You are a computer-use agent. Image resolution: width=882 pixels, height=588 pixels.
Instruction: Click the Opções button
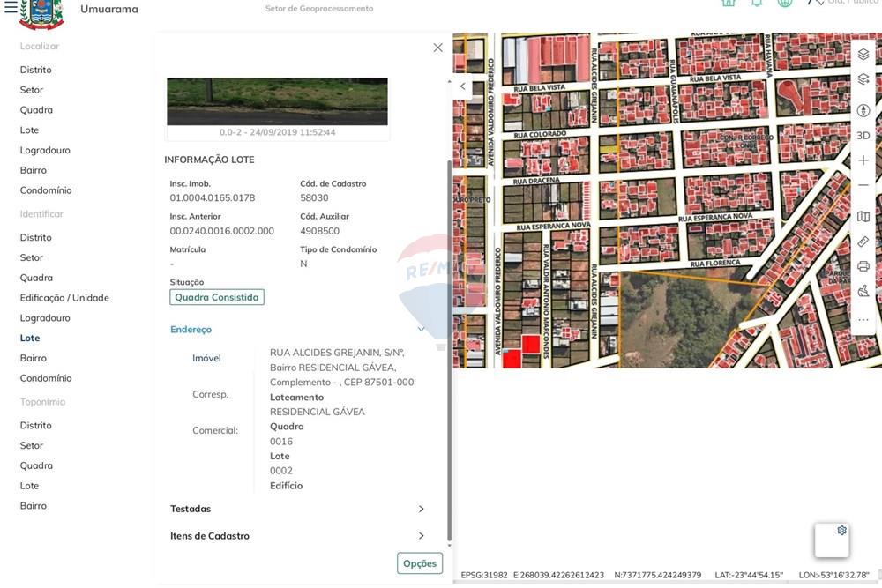click(419, 562)
